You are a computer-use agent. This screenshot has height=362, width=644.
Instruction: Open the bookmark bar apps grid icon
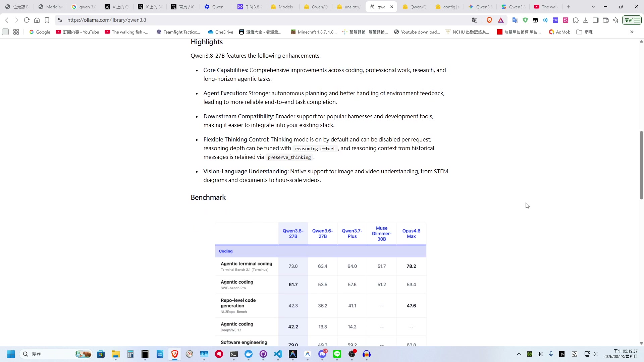16,32
